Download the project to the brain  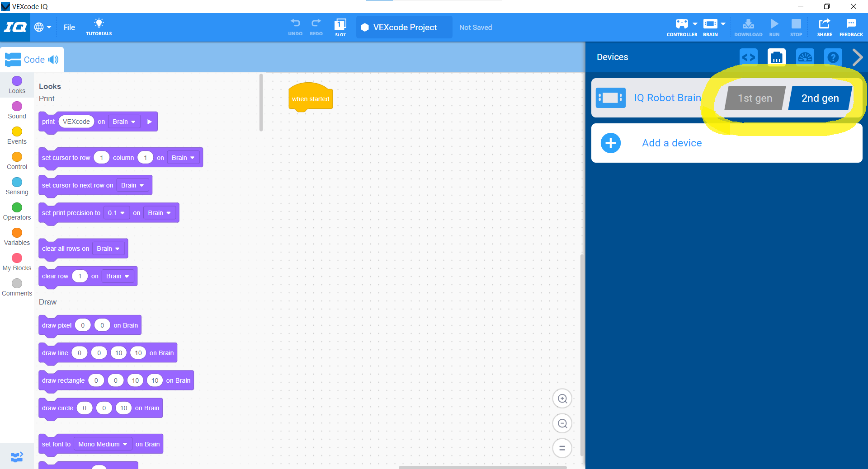coord(748,26)
